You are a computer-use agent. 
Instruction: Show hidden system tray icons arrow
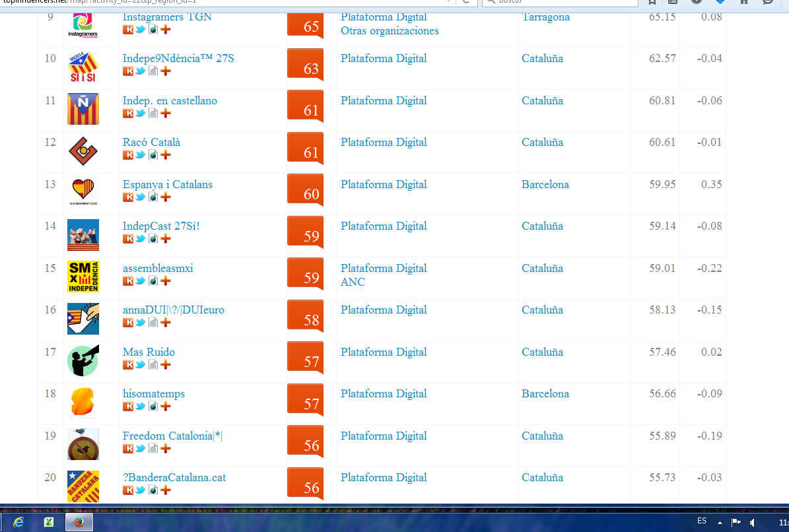coord(720,523)
